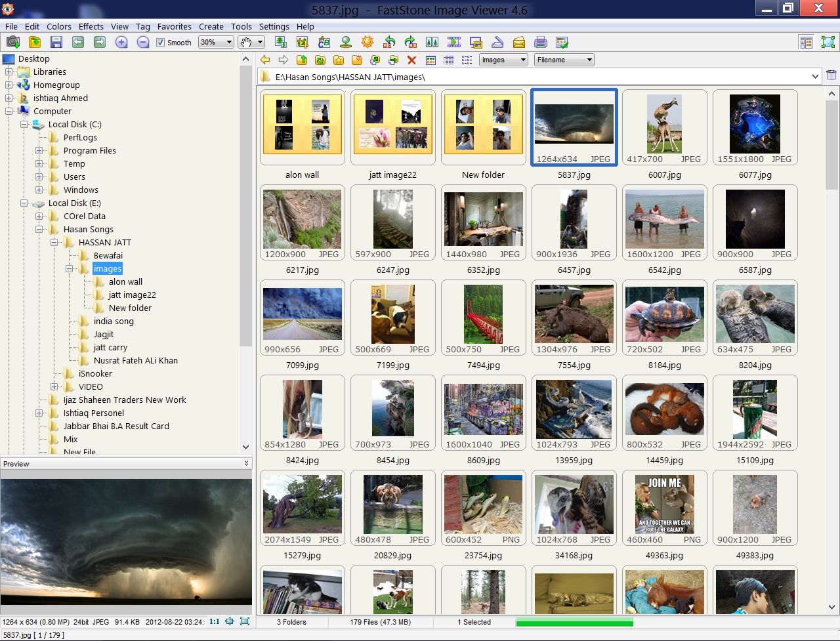
Task: Select the 6457.jpg thumbnail
Action: pyautogui.click(x=574, y=222)
